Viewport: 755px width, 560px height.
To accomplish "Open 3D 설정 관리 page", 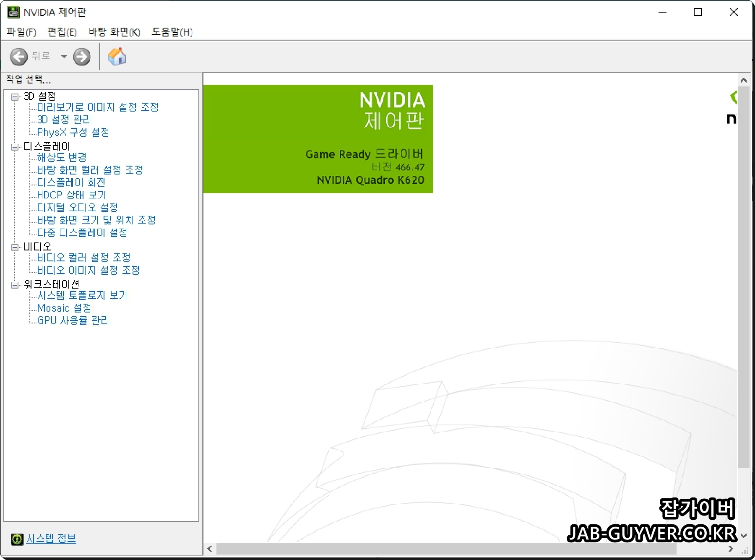I will point(64,120).
